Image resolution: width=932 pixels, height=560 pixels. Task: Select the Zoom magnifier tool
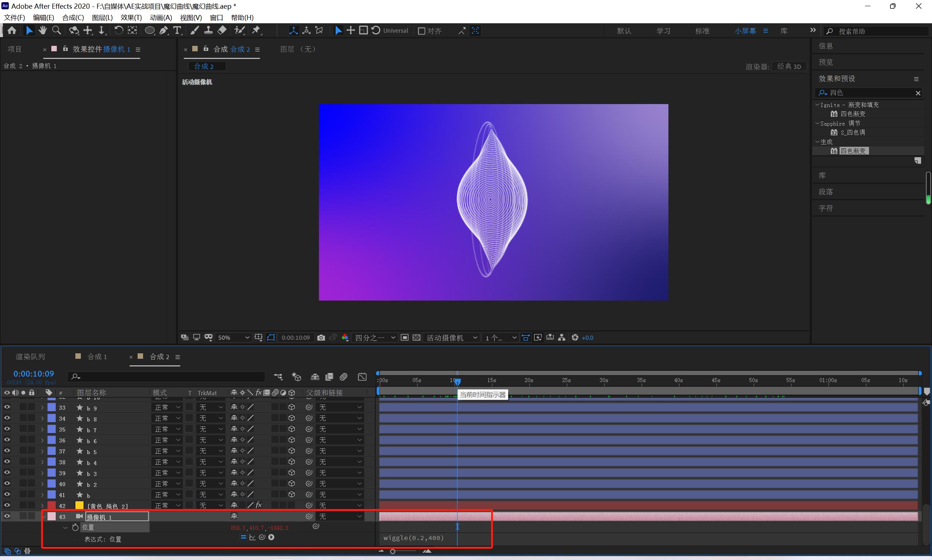(57, 31)
